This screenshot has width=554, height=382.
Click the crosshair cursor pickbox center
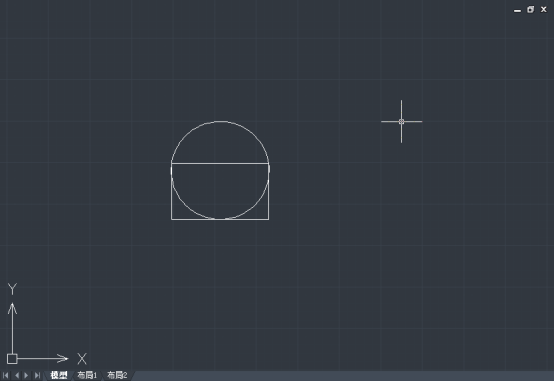tap(401, 122)
